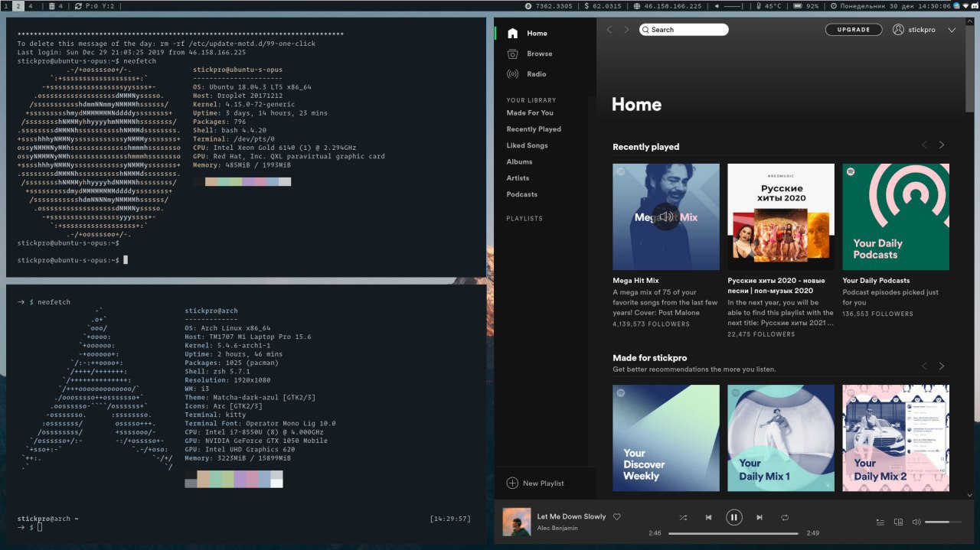Switch to i3 workspace 2

[x=18, y=6]
